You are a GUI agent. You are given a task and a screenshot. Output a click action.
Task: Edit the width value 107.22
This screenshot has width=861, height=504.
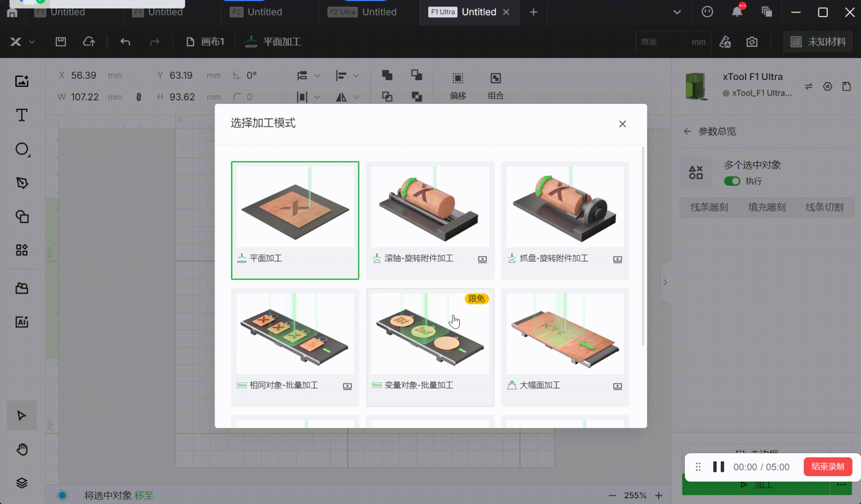(85, 97)
